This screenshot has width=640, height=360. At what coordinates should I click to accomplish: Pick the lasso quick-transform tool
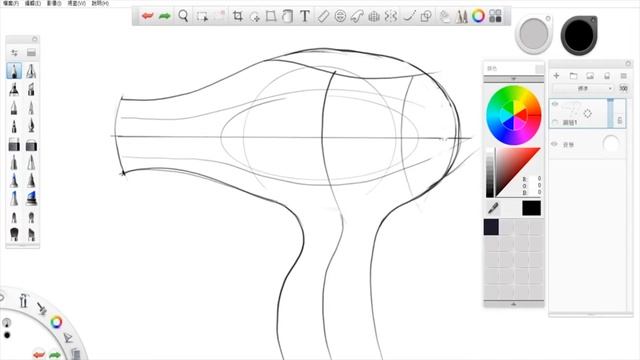(x=255, y=17)
